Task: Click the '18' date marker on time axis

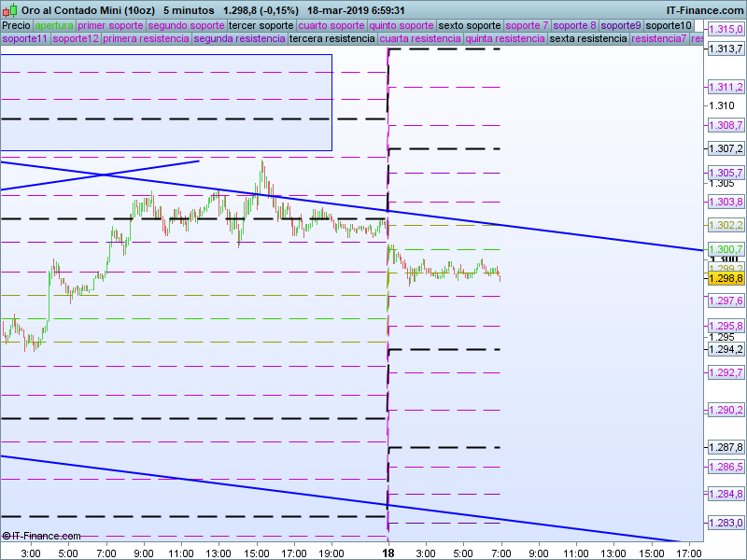Action: 388,553
